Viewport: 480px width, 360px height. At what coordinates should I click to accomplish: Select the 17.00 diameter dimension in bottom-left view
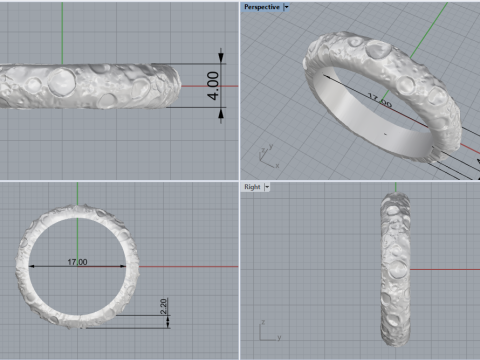click(77, 262)
